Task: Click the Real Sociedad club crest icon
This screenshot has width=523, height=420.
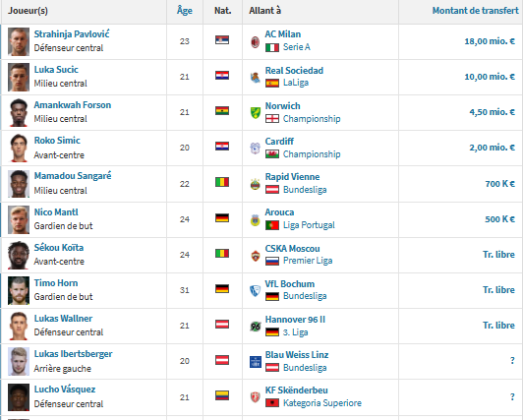Action: point(256,78)
